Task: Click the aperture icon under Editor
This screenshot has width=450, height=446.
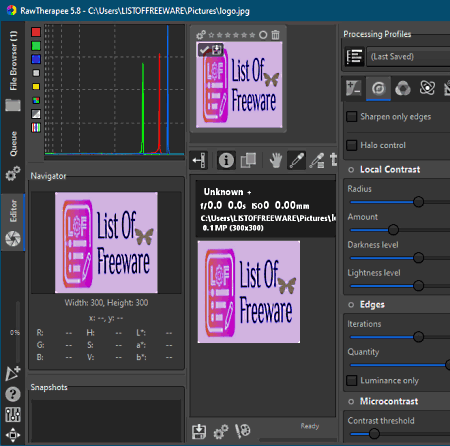Action: [13, 239]
